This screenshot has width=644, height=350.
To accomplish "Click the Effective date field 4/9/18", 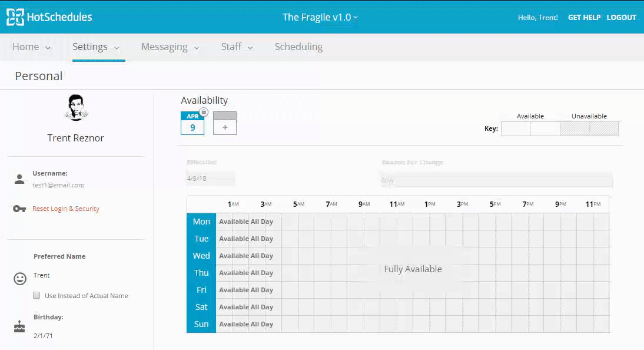I will [211, 179].
